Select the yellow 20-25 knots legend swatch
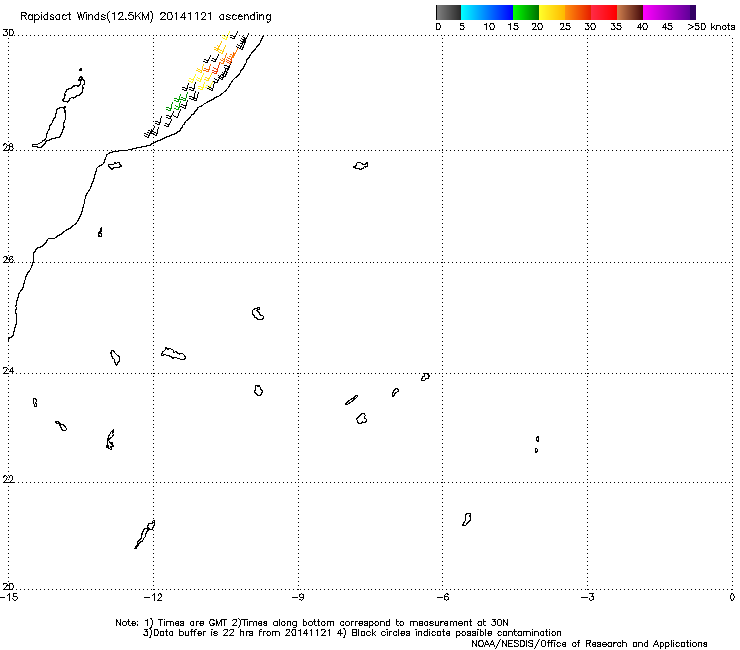 [552, 12]
